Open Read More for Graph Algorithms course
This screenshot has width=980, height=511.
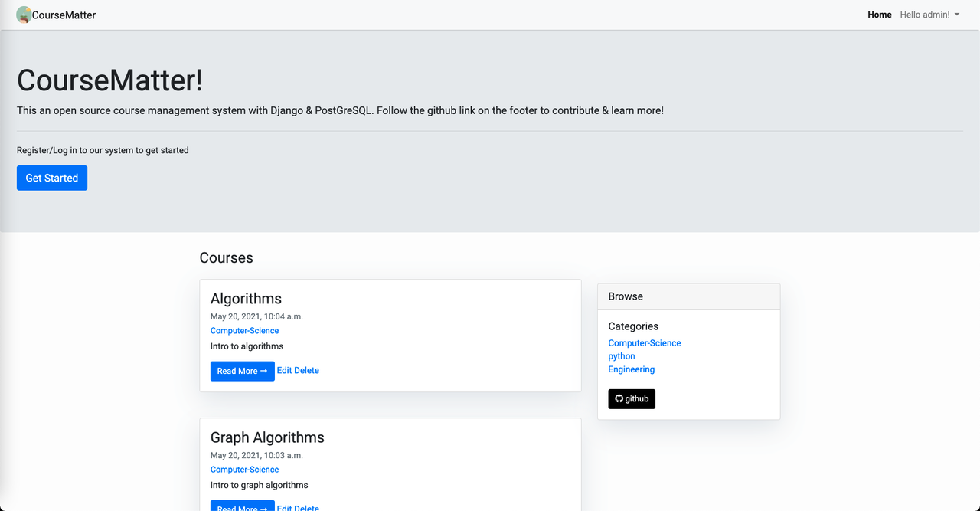pyautogui.click(x=242, y=507)
